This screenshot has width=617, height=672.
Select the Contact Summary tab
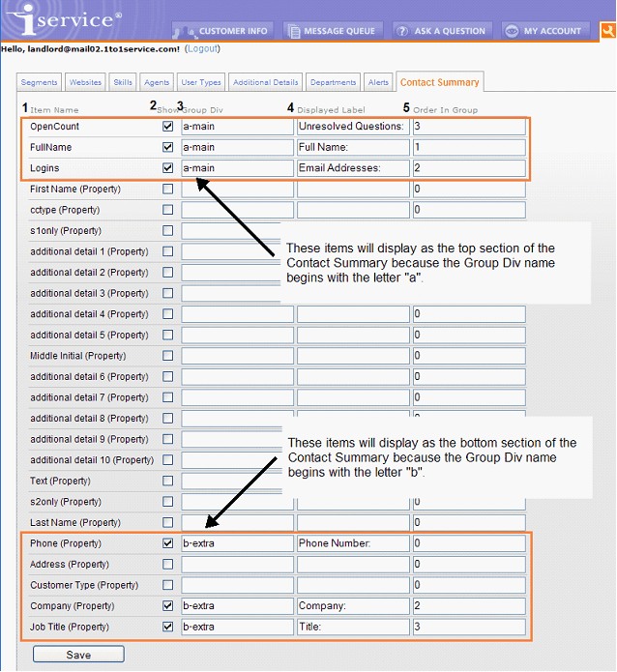pyautogui.click(x=439, y=82)
